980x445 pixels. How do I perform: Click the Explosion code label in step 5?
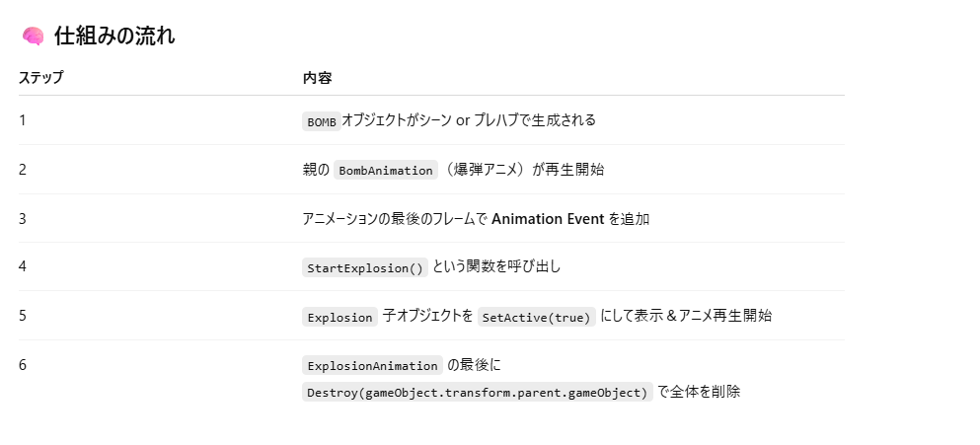tap(340, 317)
